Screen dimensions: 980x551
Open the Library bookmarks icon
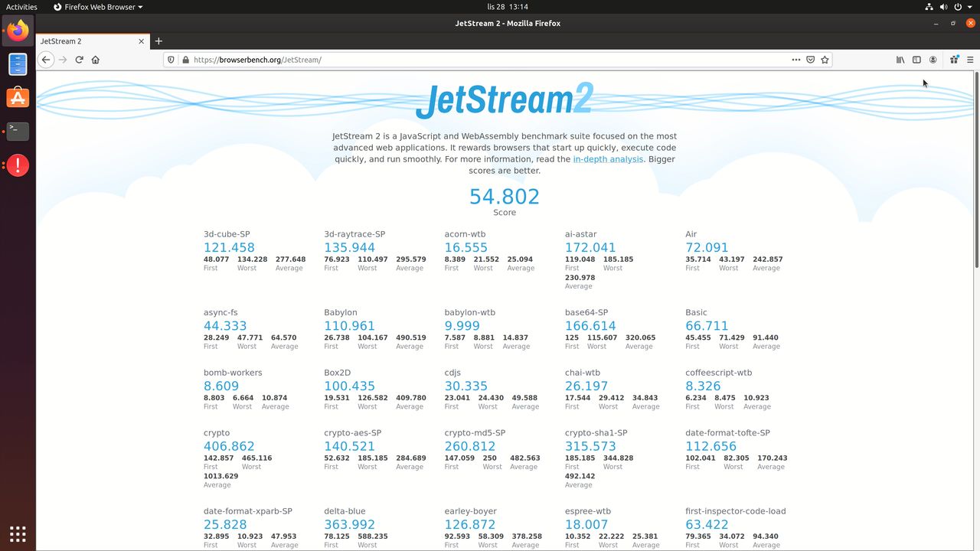point(900,60)
